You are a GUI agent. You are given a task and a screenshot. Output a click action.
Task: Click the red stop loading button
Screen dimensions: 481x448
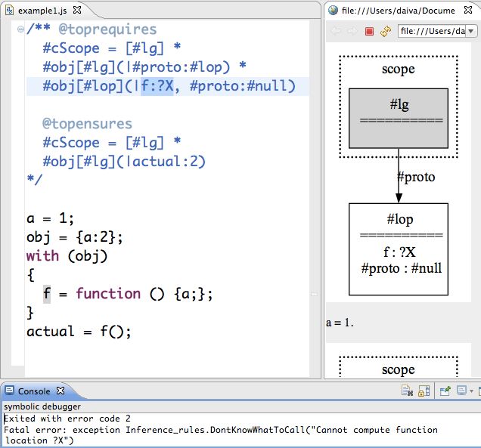coord(369,31)
